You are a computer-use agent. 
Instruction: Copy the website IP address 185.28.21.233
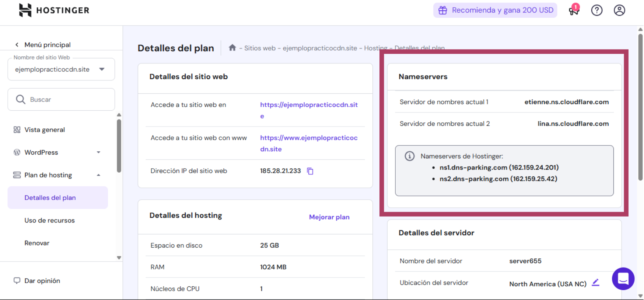[x=310, y=171]
